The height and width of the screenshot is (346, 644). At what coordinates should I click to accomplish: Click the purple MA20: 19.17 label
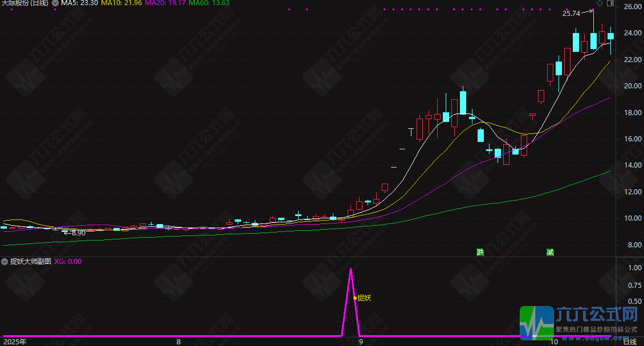tap(165, 3)
